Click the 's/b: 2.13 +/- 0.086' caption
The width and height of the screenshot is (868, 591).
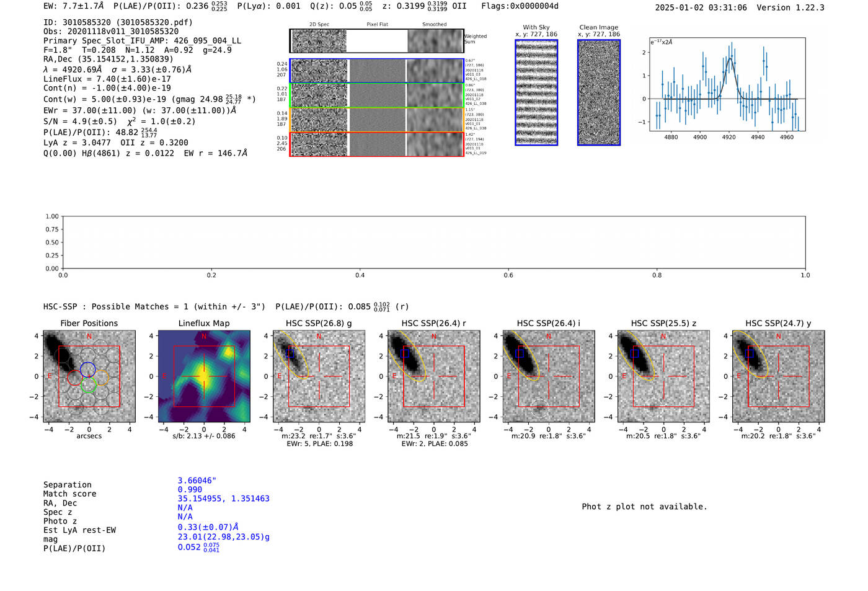[x=204, y=436]
